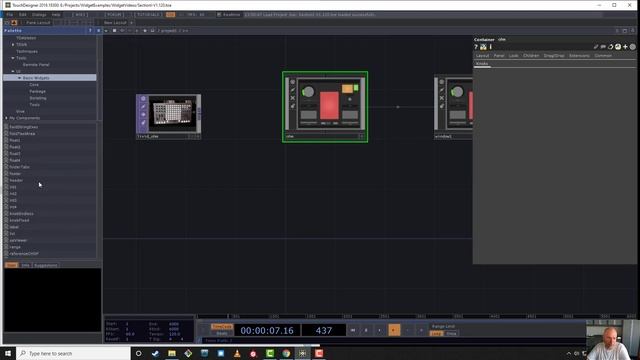Click the Beats mode button
Image resolution: width=640 pixels, height=360 pixels.
pyautogui.click(x=222, y=333)
